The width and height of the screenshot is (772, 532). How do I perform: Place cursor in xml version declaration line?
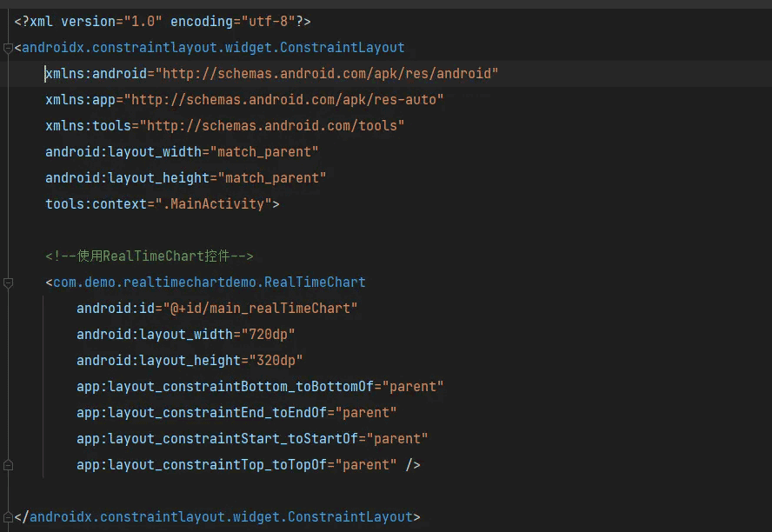pyautogui.click(x=163, y=22)
